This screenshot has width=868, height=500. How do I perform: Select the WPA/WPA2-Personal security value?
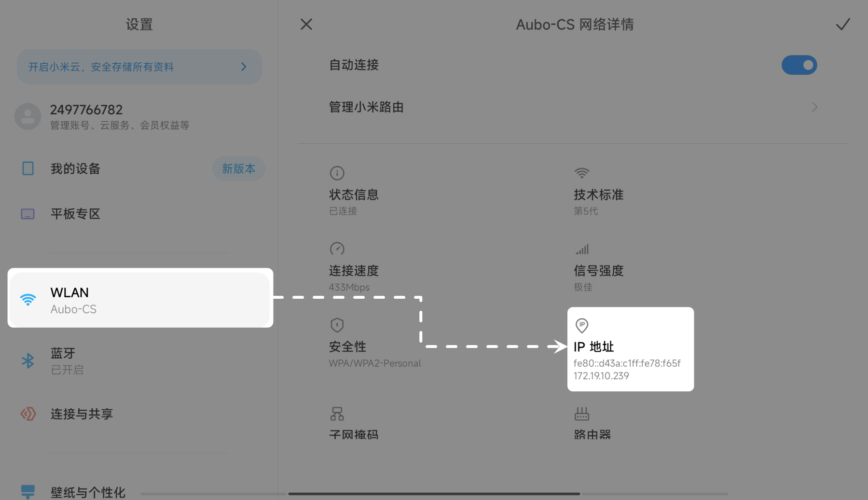(x=374, y=363)
